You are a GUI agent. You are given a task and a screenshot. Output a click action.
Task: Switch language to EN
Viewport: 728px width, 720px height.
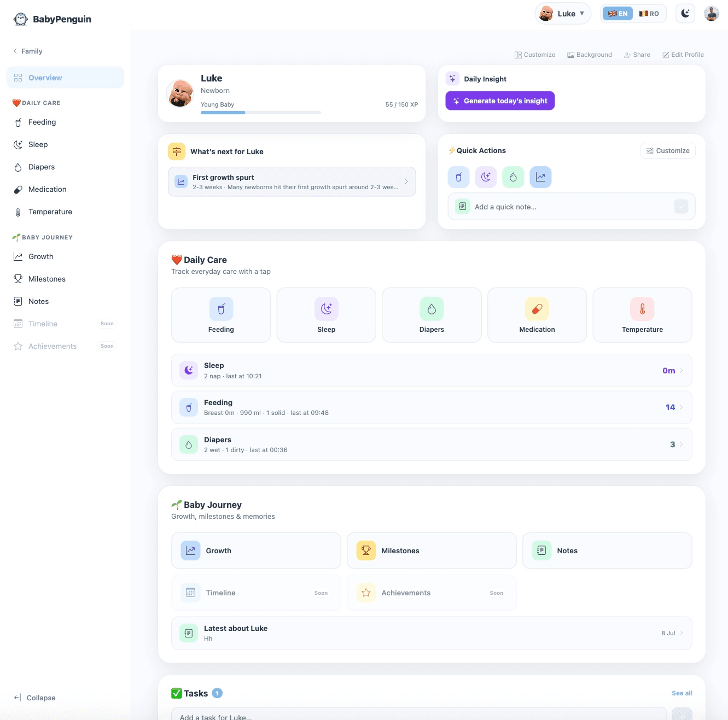[618, 14]
